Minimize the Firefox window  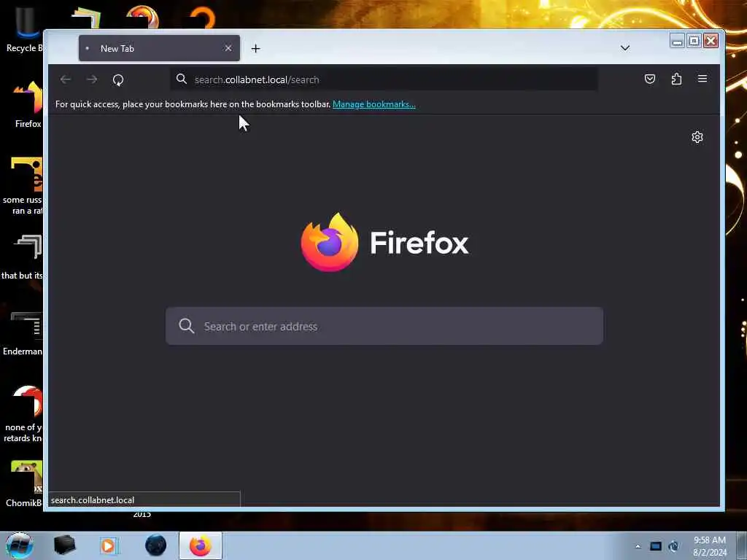[677, 41]
